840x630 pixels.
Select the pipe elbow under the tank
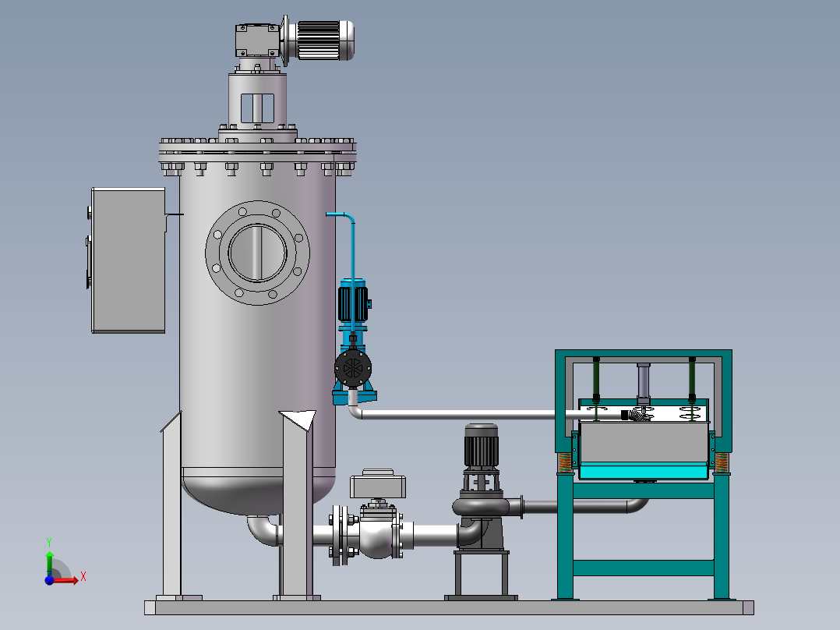pos(263,529)
